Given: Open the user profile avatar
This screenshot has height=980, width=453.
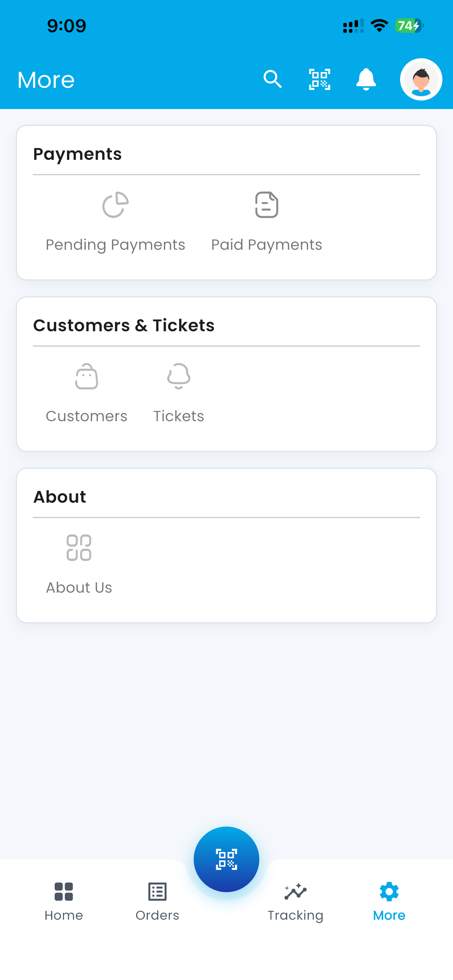Looking at the screenshot, I should click(x=421, y=79).
